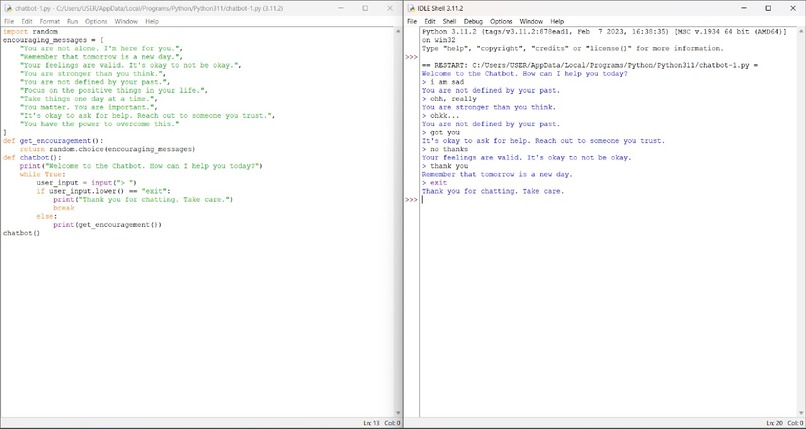Click 'Thank you for chatting. Take care.' shell output
Viewport: 806px width, 429px height.
pos(493,191)
